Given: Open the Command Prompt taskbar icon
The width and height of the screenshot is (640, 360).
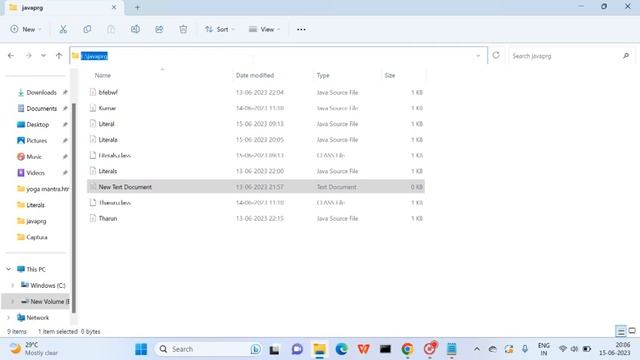Looking at the screenshot, I should [385, 349].
